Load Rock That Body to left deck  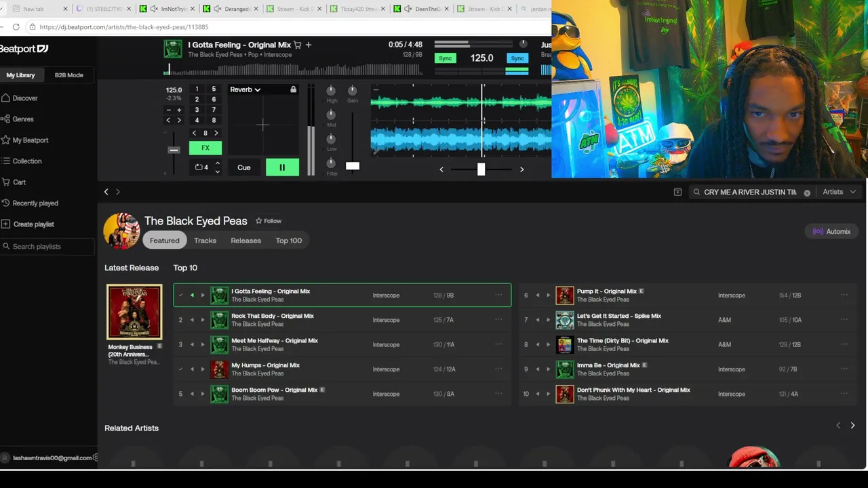click(x=192, y=320)
